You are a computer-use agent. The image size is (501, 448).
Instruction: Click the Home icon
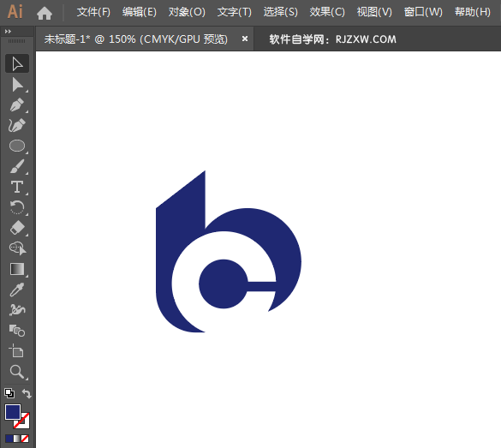[x=45, y=13]
